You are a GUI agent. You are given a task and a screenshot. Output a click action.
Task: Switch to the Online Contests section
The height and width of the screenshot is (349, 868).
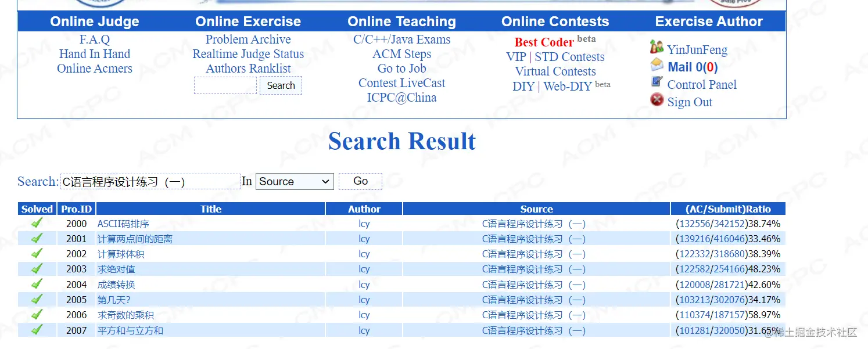[555, 21]
